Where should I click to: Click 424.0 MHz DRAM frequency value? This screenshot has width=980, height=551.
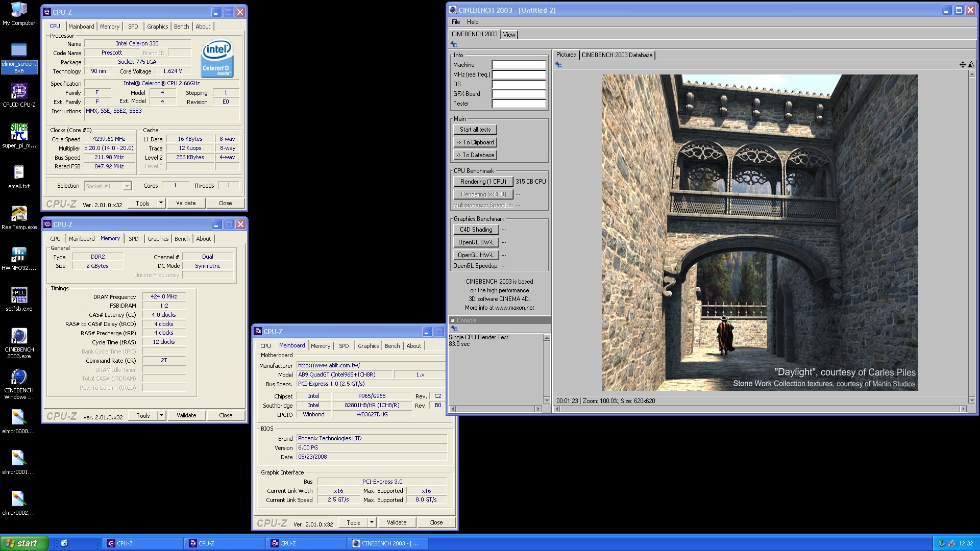point(164,296)
